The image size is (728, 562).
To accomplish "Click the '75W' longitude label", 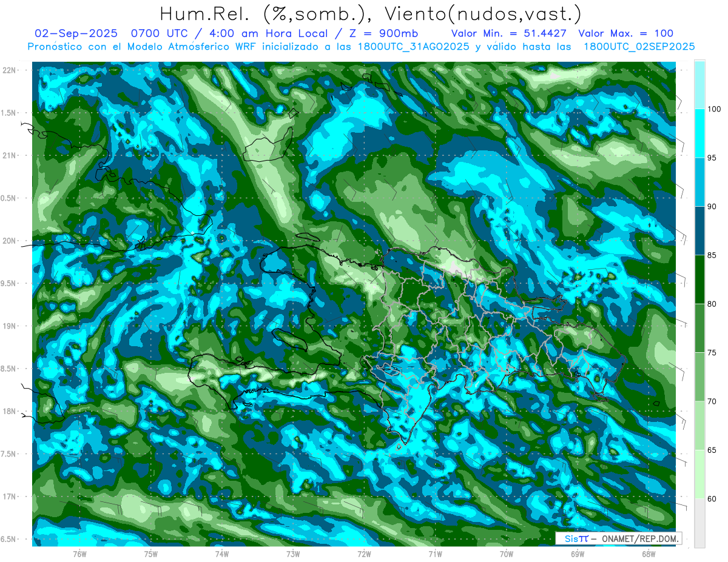I will tap(151, 554).
